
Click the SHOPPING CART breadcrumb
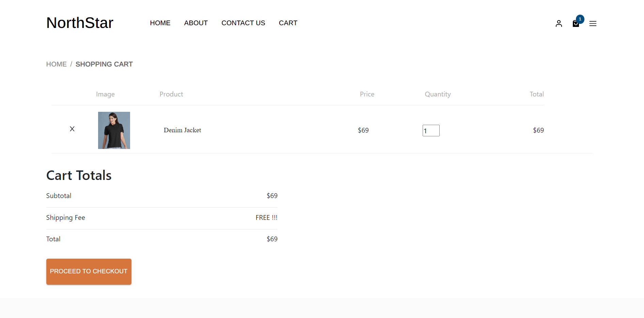pyautogui.click(x=104, y=64)
